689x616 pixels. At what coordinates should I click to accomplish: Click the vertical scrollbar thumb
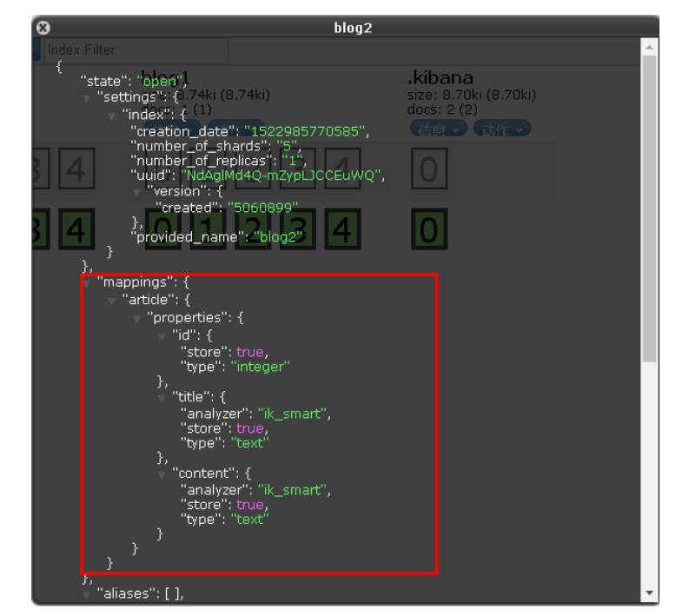point(649,209)
